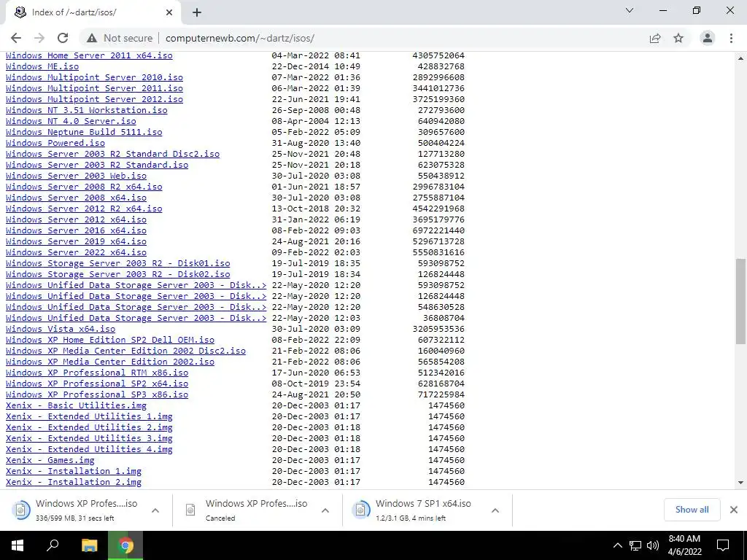
Task: Open the notification center icon
Action: click(723, 545)
